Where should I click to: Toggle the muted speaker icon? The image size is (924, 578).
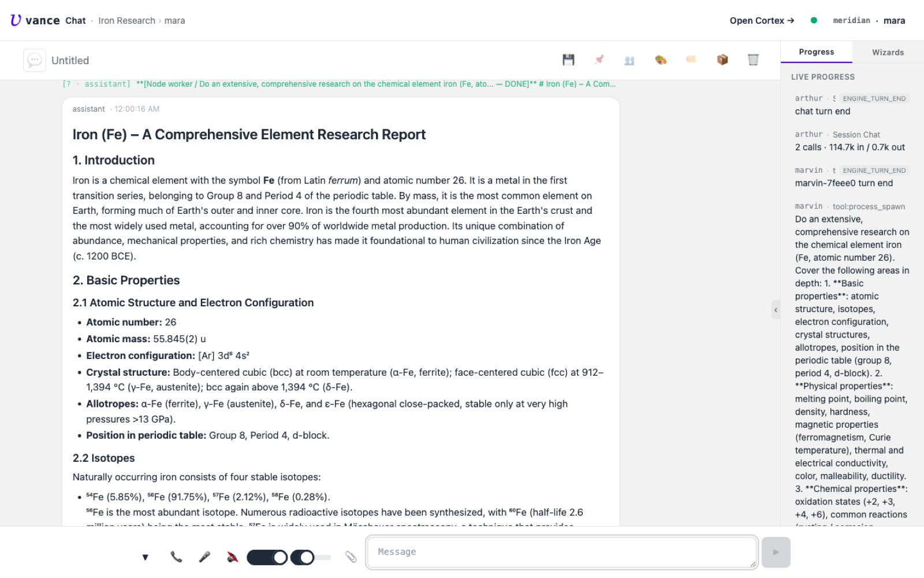(232, 557)
